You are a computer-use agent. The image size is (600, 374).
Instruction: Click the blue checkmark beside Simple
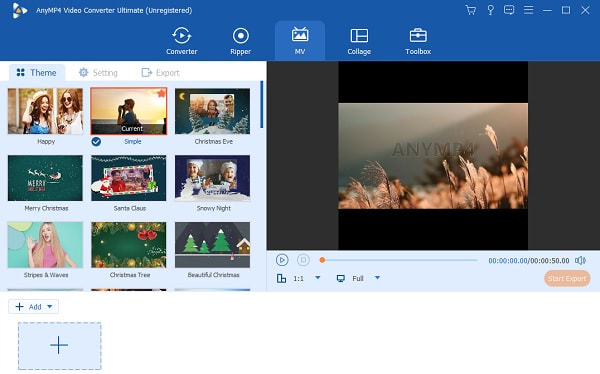pos(96,142)
